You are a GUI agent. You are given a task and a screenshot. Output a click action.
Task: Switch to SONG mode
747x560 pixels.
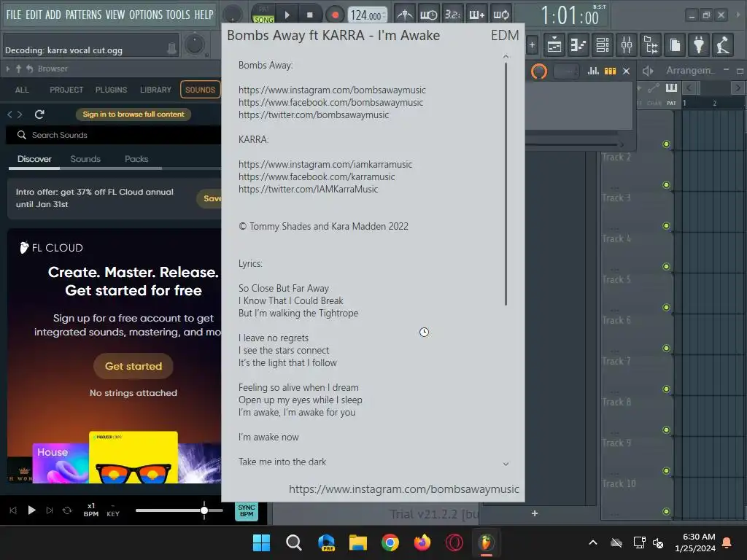pos(263,20)
